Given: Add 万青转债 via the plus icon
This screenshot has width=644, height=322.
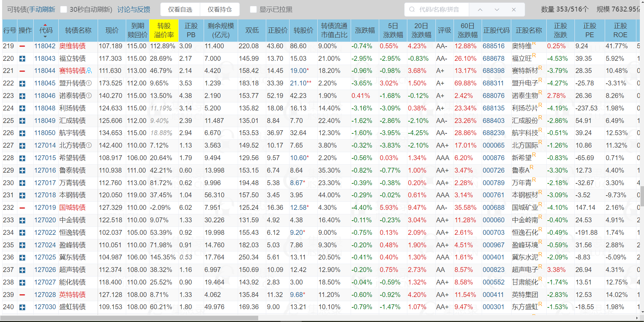Looking at the screenshot, I should [22, 183].
